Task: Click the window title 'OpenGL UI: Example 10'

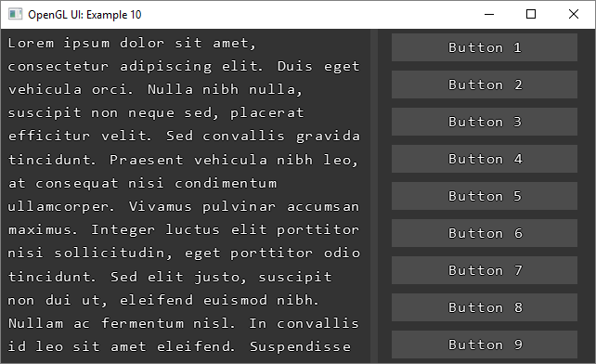Action: pyautogui.click(x=84, y=15)
